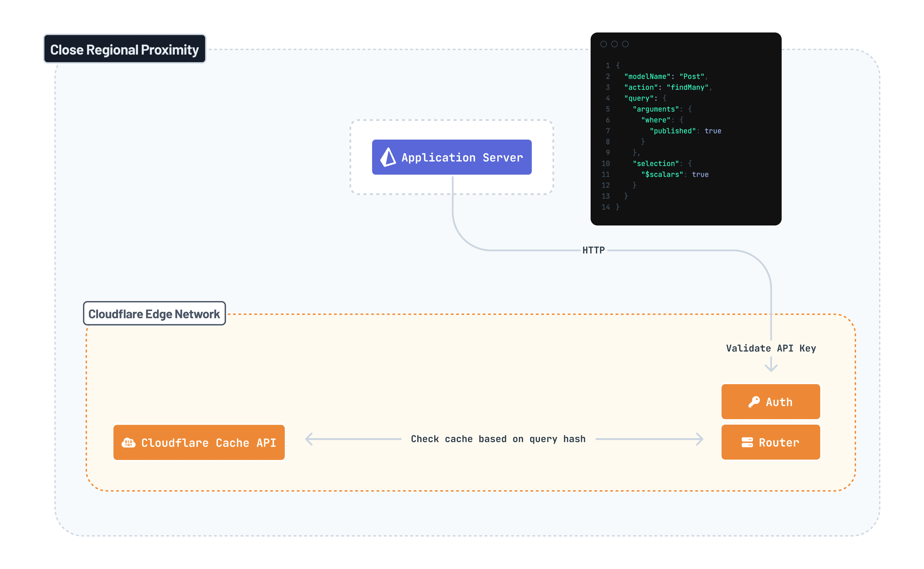The height and width of the screenshot is (569, 924).
Task: Click the binary cloud icon on Cache API
Action: point(128,443)
